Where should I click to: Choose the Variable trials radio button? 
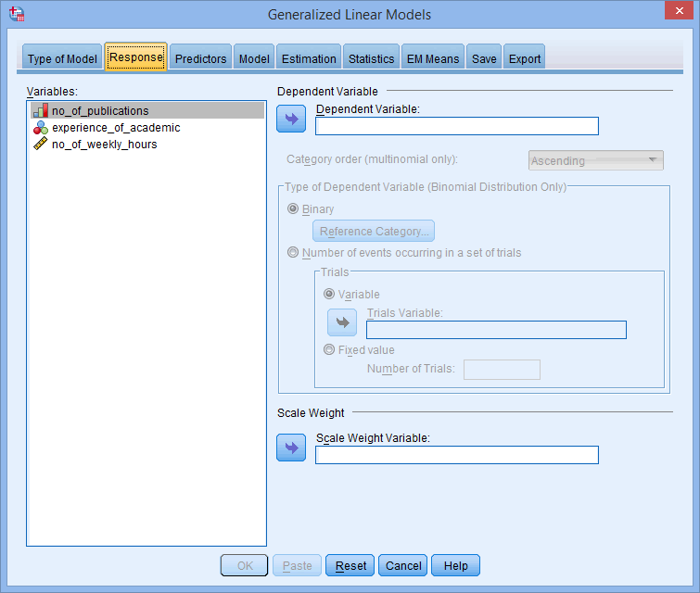[x=329, y=294]
